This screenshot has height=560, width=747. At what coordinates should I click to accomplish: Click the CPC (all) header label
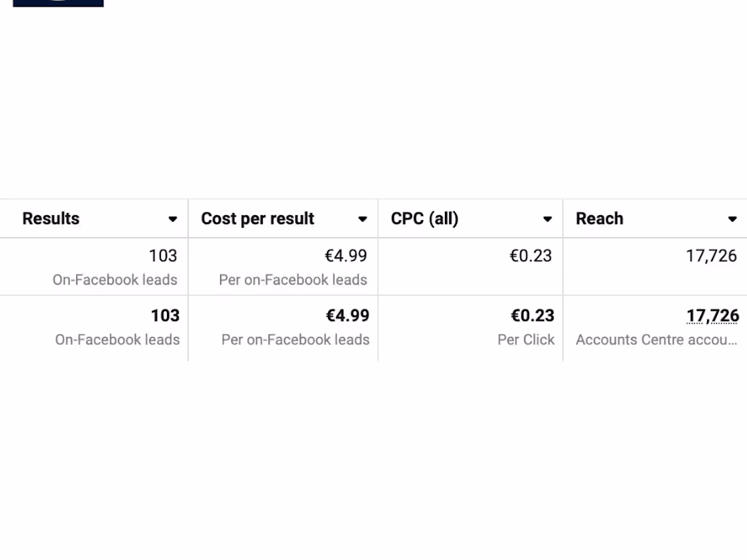[x=424, y=219]
